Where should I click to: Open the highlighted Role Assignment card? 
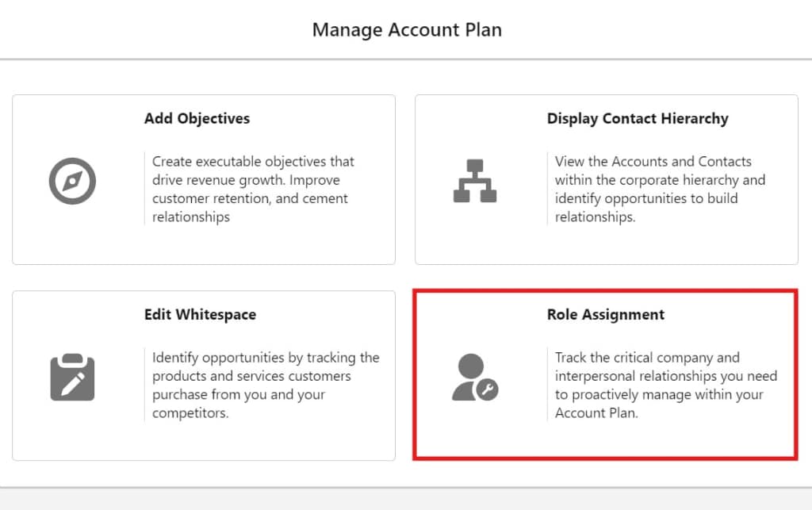pos(607,375)
